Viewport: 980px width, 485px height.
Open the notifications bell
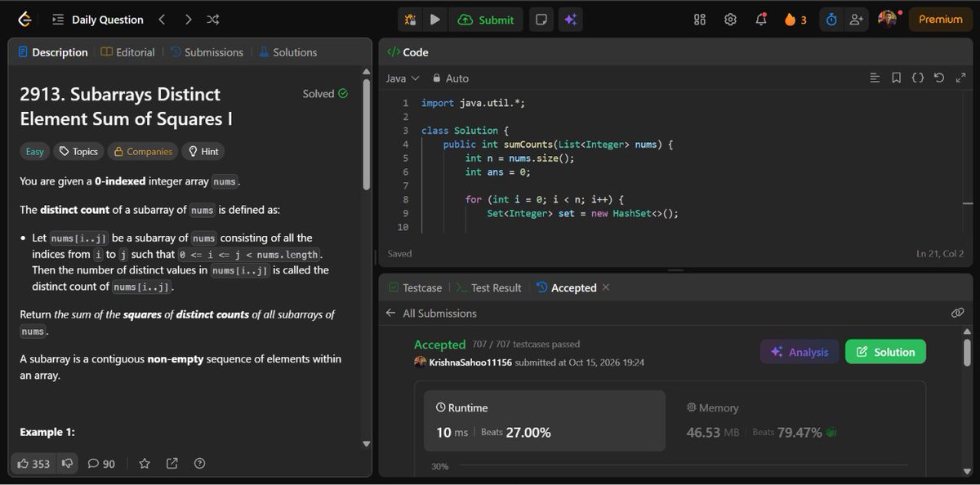(x=761, y=20)
